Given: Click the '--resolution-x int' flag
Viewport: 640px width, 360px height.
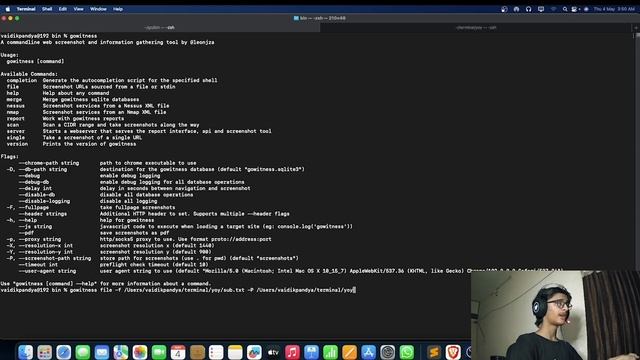Looking at the screenshot, I should click(x=46, y=246).
